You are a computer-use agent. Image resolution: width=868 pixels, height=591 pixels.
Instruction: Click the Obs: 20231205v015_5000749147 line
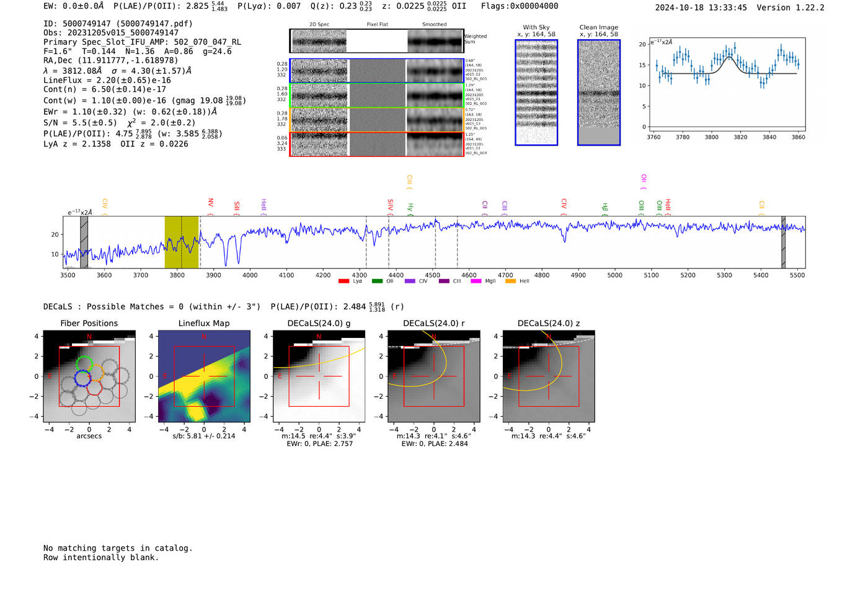pyautogui.click(x=111, y=33)
